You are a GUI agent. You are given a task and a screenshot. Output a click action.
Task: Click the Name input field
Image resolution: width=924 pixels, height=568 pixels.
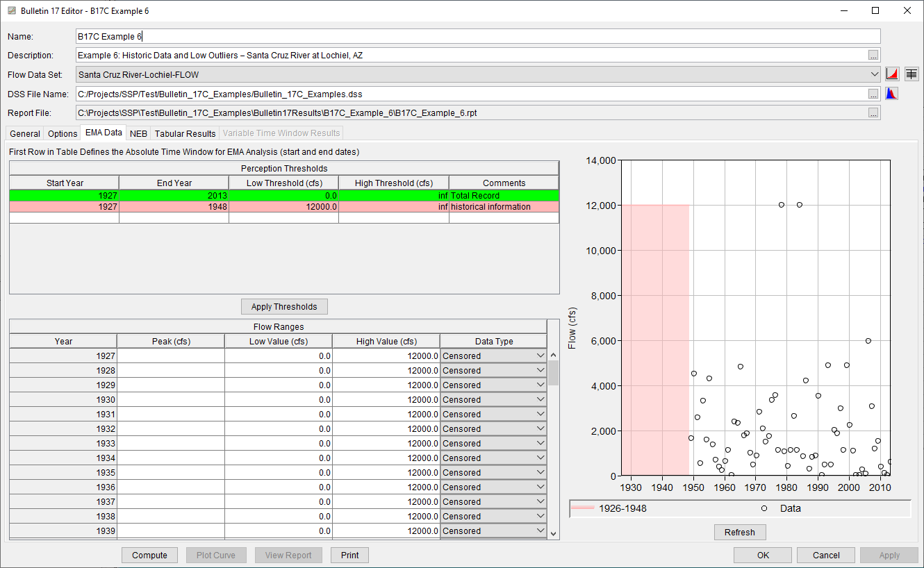pyautogui.click(x=478, y=36)
